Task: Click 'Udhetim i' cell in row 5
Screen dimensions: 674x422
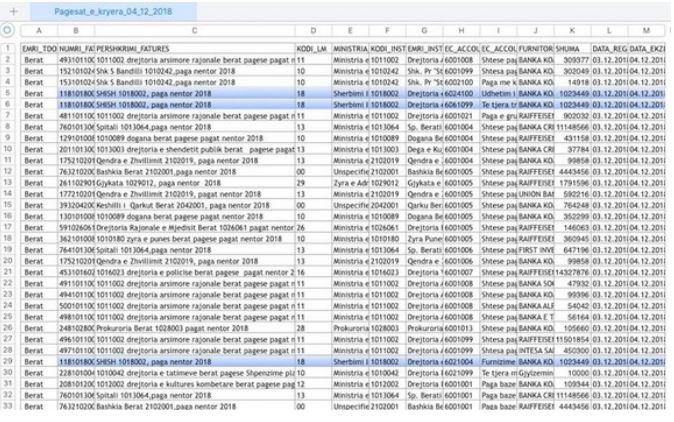Action: click(498, 93)
